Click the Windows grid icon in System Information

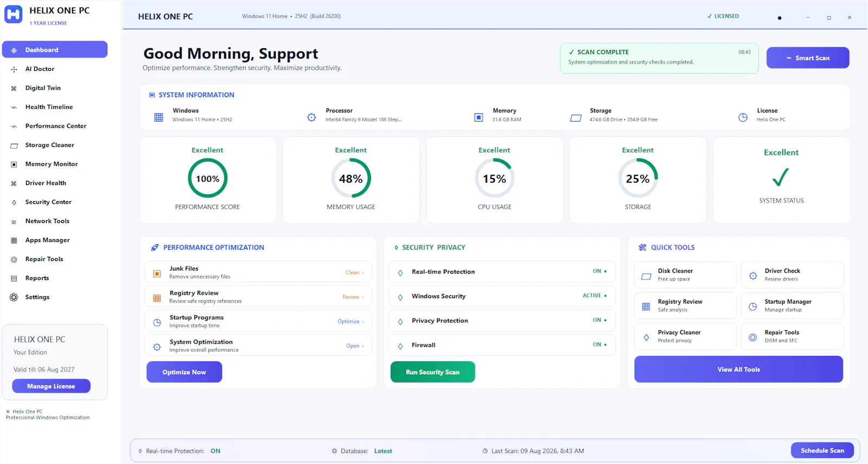158,117
